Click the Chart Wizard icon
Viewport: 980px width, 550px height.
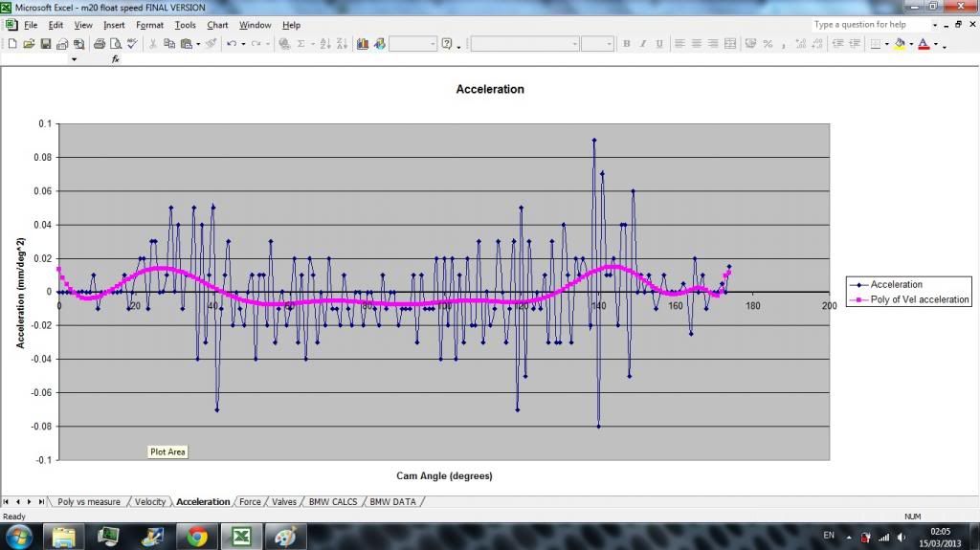coord(363,44)
